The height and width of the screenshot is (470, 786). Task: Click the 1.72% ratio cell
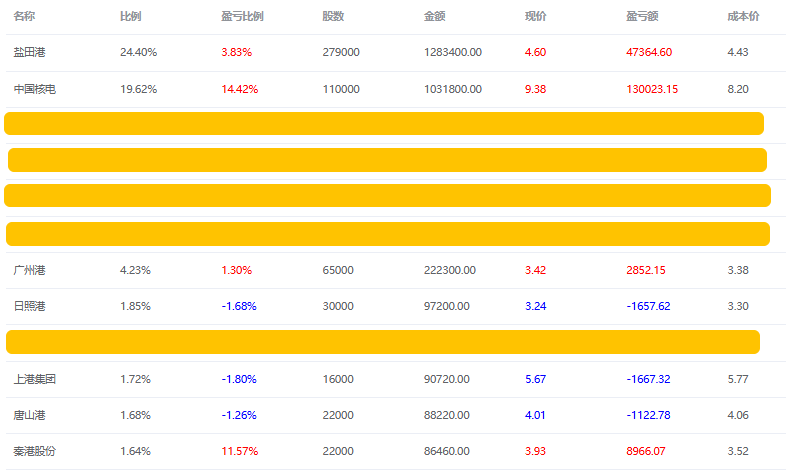[x=135, y=379]
